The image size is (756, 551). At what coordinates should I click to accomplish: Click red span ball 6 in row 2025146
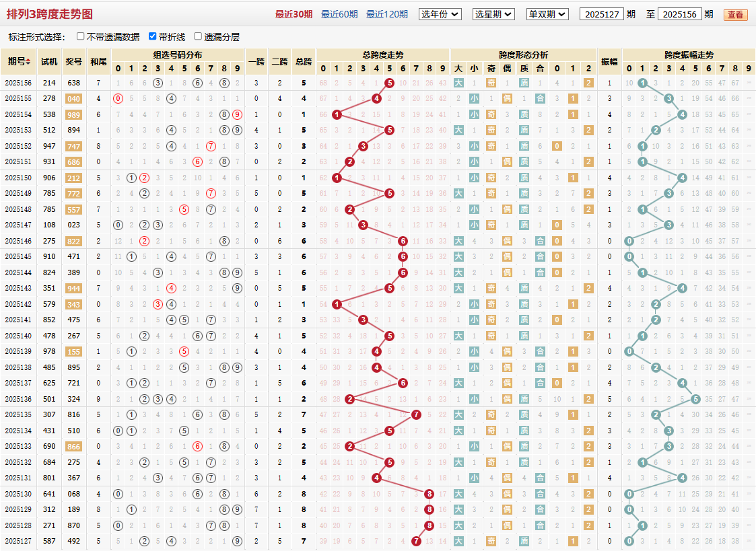pyautogui.click(x=403, y=241)
